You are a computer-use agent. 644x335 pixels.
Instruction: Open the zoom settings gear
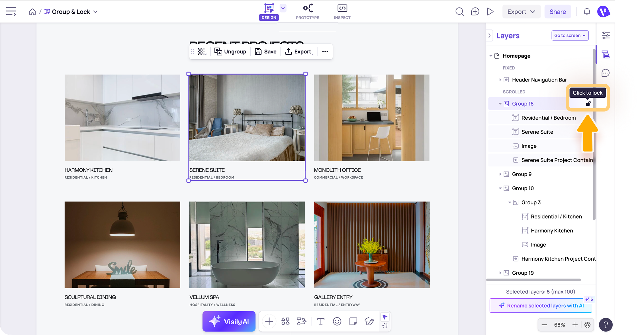click(x=587, y=325)
